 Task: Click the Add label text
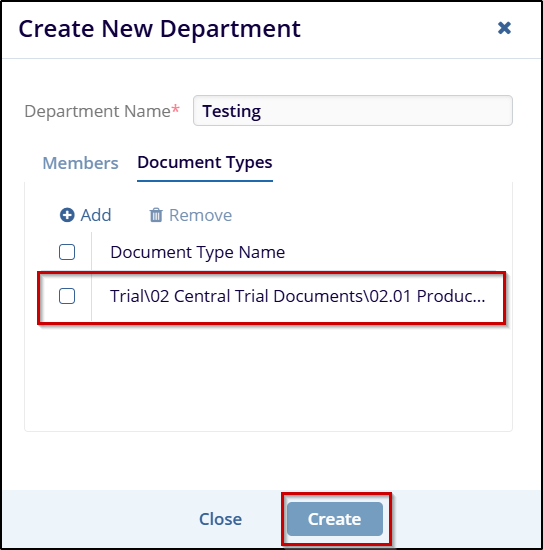pos(96,215)
